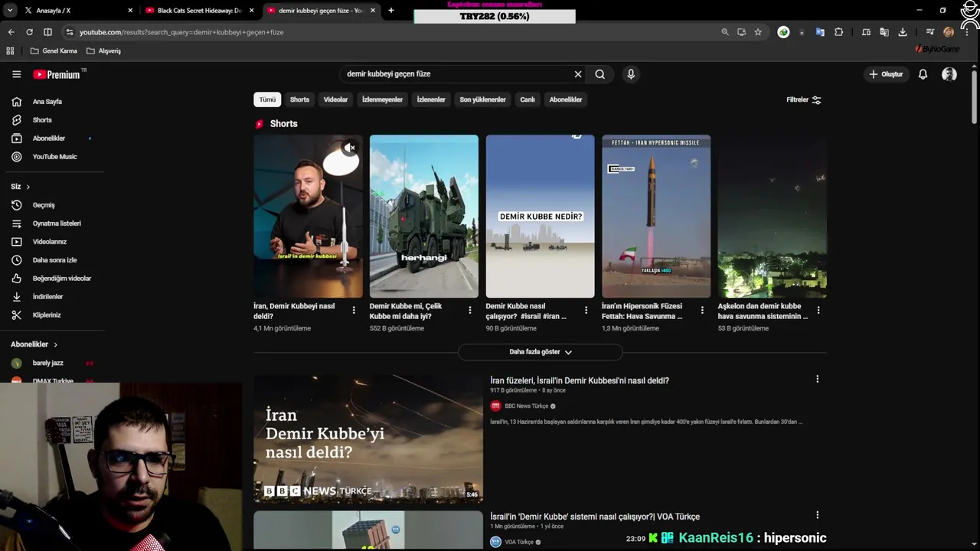This screenshot has width=980, height=551.
Task: Expand Shorts with Daha fazla göster
Action: [541, 352]
